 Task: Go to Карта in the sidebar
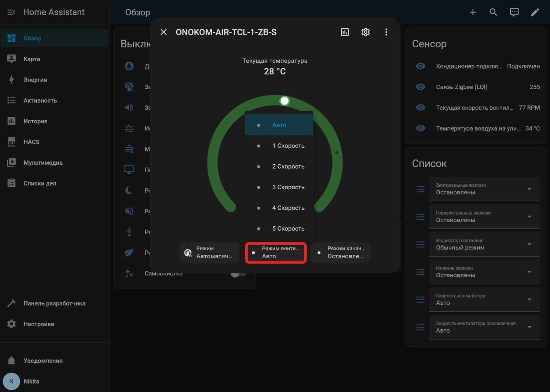tap(55, 59)
